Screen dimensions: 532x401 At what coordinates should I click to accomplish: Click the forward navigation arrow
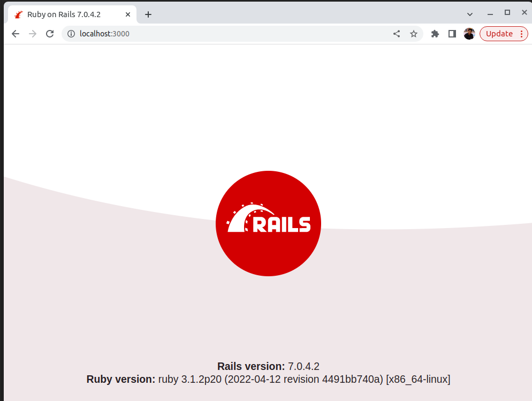tap(33, 34)
